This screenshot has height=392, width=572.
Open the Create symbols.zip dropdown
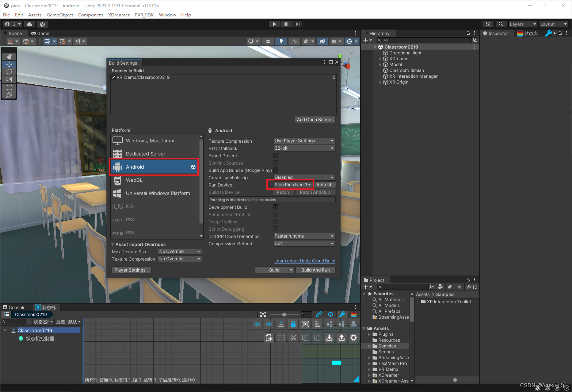point(304,177)
